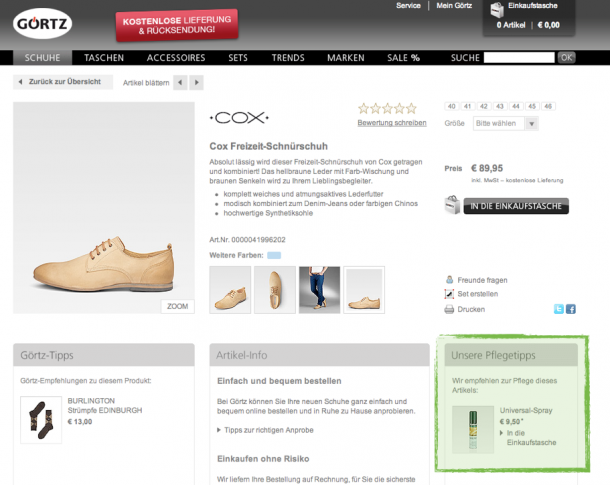Open the Trends menu
The height and width of the screenshot is (485, 610).
coord(288,58)
